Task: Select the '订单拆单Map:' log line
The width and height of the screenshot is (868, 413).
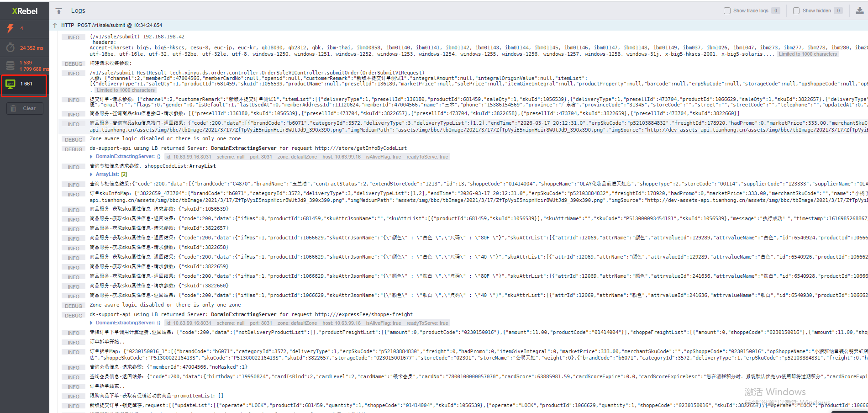Action: coord(479,355)
